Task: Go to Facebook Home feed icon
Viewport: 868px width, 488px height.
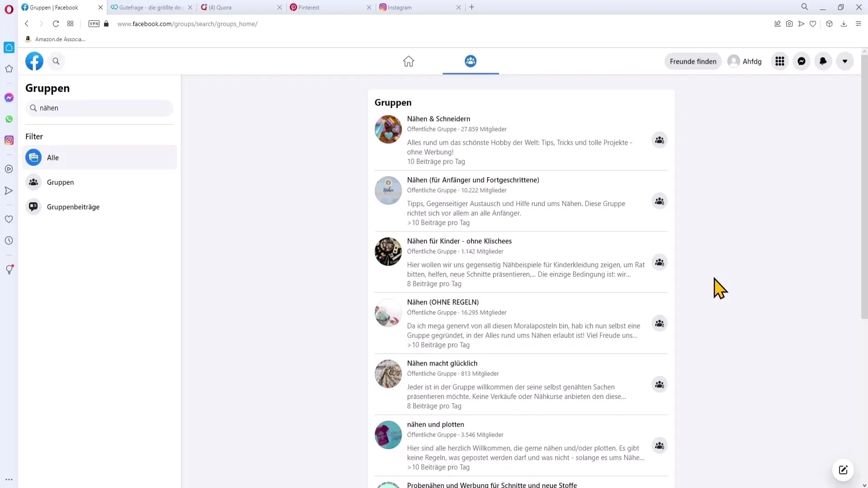Action: click(409, 61)
